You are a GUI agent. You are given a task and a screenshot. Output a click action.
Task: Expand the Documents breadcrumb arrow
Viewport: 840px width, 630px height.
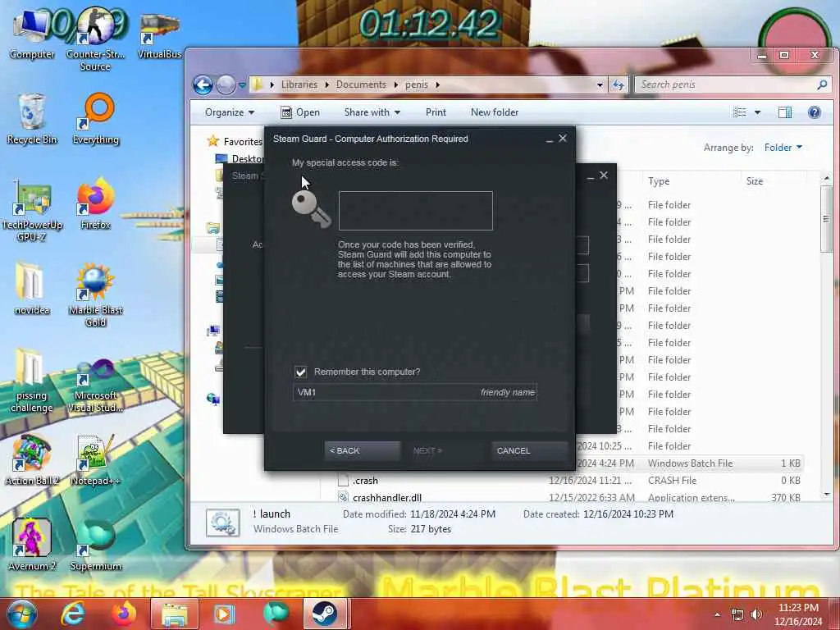coord(396,84)
